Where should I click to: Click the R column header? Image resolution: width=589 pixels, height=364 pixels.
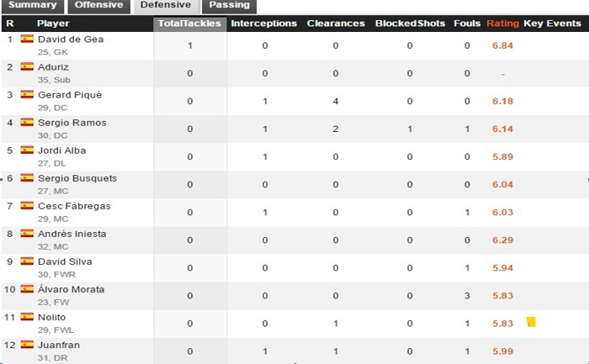click(x=10, y=24)
